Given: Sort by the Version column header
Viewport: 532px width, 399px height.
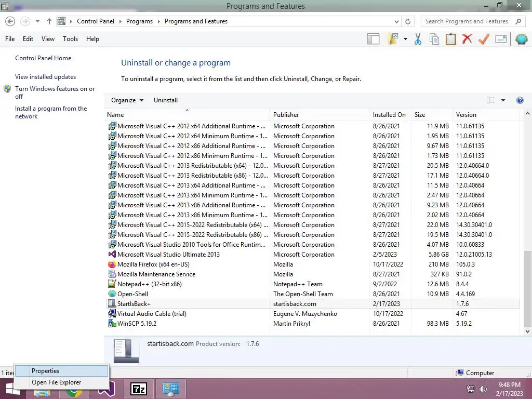Looking at the screenshot, I should [x=486, y=115].
